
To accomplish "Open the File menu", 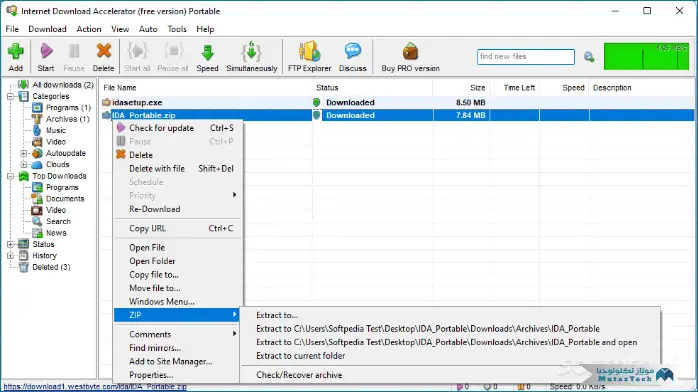I will (12, 29).
